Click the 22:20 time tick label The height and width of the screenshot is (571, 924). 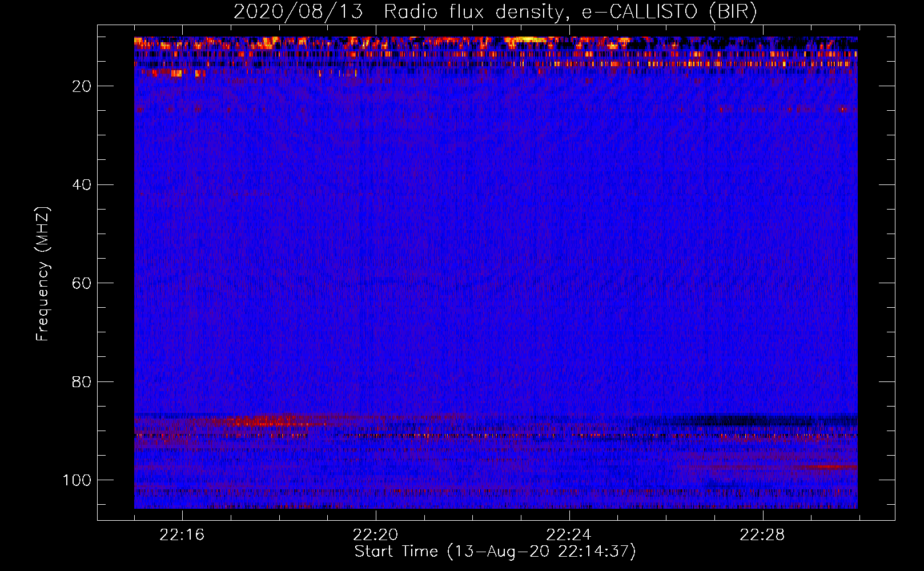(x=376, y=535)
